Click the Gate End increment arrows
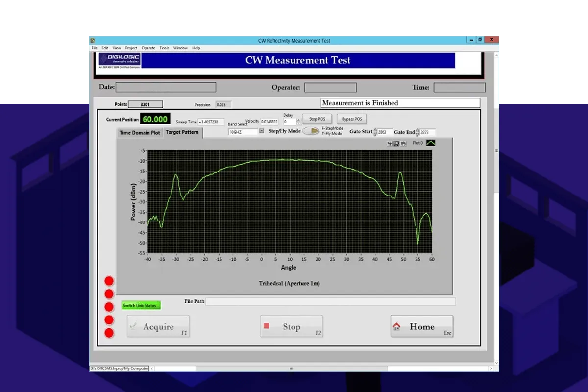Viewport: 588px width, 392px height. click(417, 132)
